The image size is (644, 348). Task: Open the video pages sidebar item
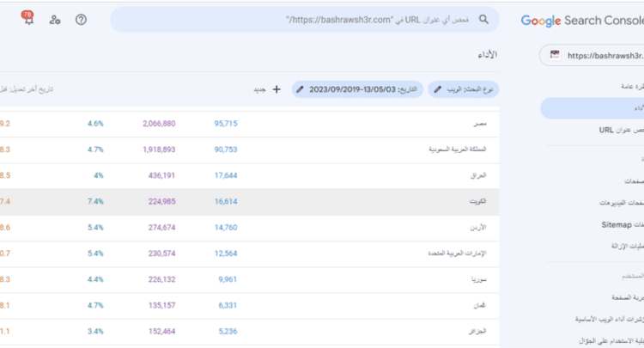pyautogui.click(x=622, y=203)
